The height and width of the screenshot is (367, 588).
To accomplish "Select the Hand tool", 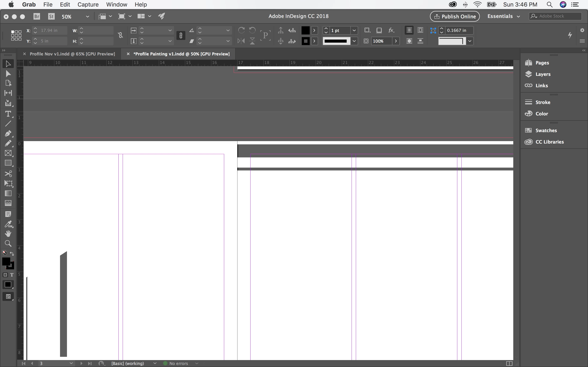I will [8, 233].
